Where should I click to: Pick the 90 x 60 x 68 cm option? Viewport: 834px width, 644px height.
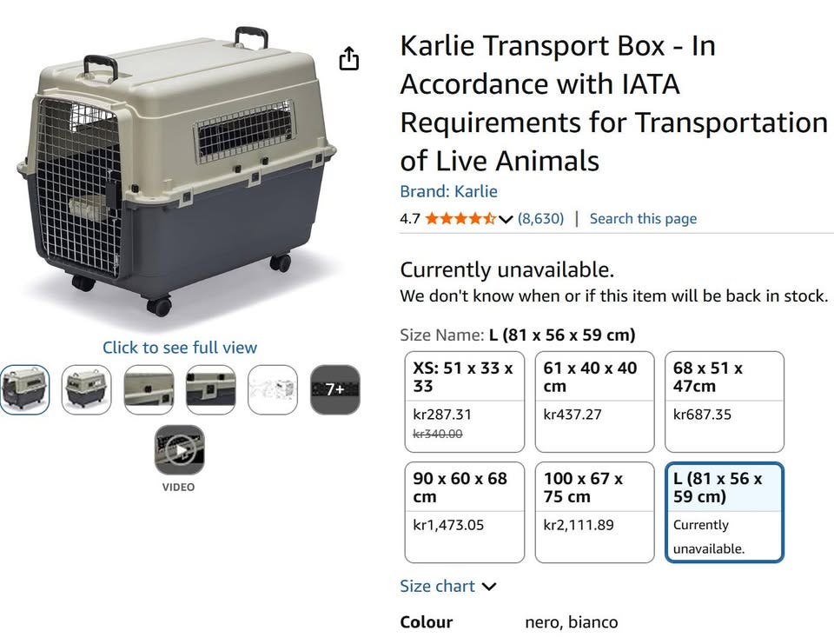(464, 512)
